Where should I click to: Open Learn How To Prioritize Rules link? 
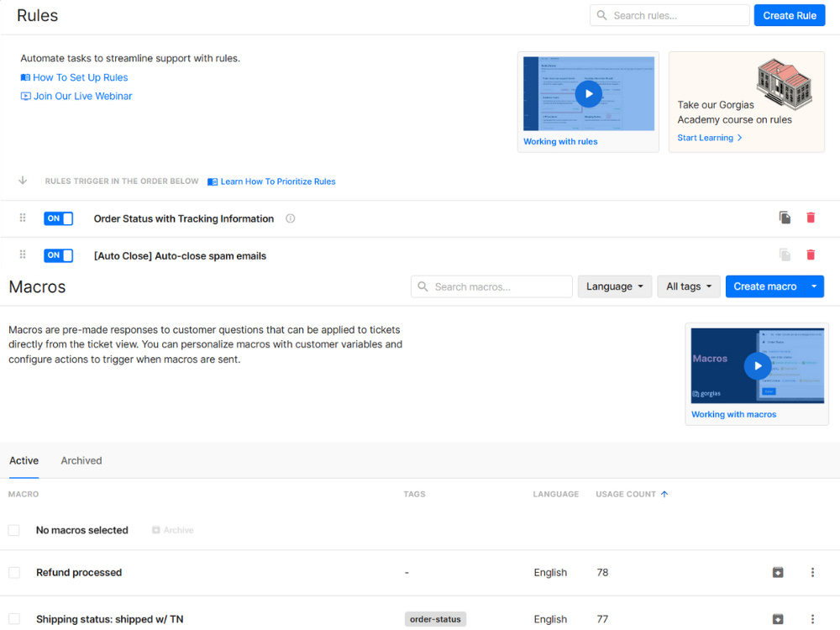click(271, 181)
